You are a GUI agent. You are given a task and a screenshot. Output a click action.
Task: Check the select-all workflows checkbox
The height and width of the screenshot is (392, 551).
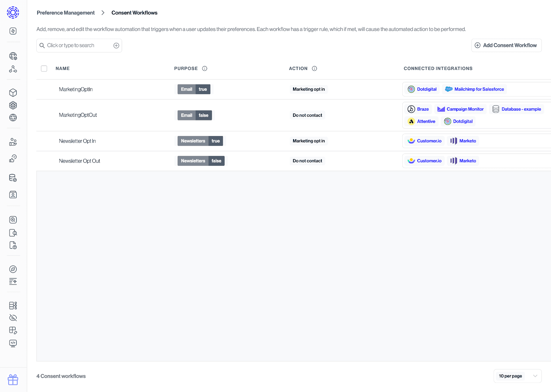pos(44,68)
